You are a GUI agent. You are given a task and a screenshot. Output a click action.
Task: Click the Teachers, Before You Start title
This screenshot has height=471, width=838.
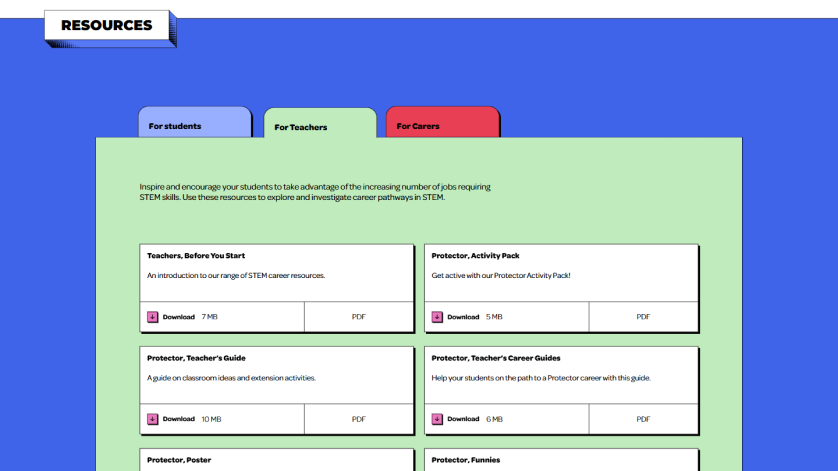pos(196,256)
